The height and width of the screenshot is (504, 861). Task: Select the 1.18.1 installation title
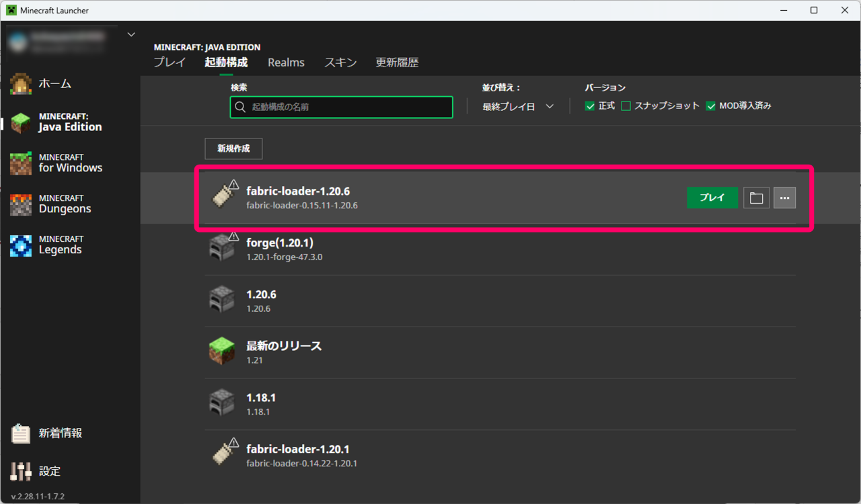point(261,398)
